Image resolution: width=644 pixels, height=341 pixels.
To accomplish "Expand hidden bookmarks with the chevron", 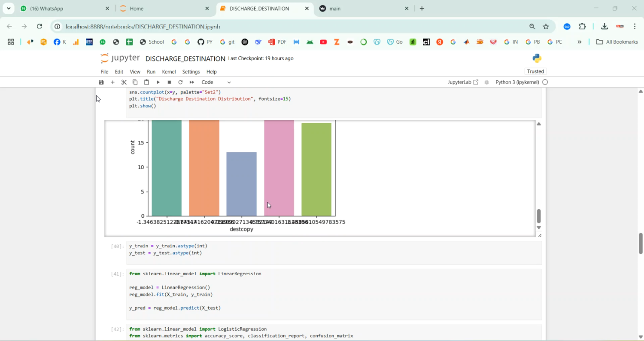I will 579,42.
